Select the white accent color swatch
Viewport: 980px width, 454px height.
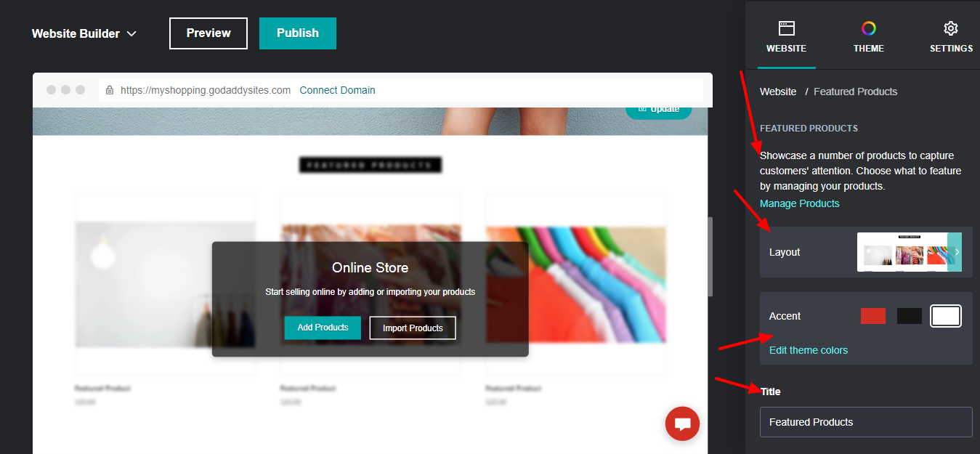point(946,316)
